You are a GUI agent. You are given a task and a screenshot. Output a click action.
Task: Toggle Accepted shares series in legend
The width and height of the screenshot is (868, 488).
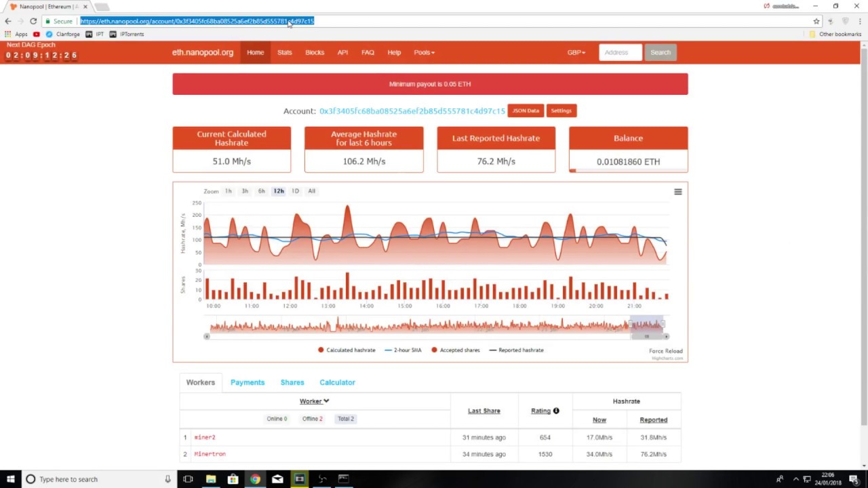click(x=456, y=350)
